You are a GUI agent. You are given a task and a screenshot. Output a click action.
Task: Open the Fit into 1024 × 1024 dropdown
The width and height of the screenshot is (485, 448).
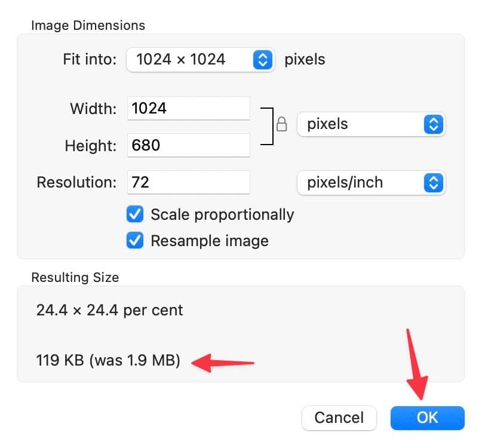(200, 60)
